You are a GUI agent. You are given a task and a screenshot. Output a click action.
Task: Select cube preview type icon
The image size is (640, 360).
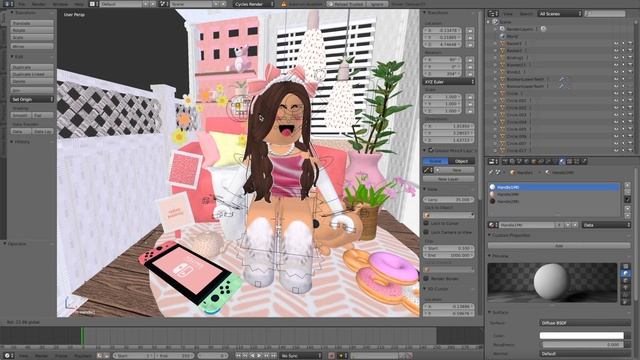[x=625, y=280]
